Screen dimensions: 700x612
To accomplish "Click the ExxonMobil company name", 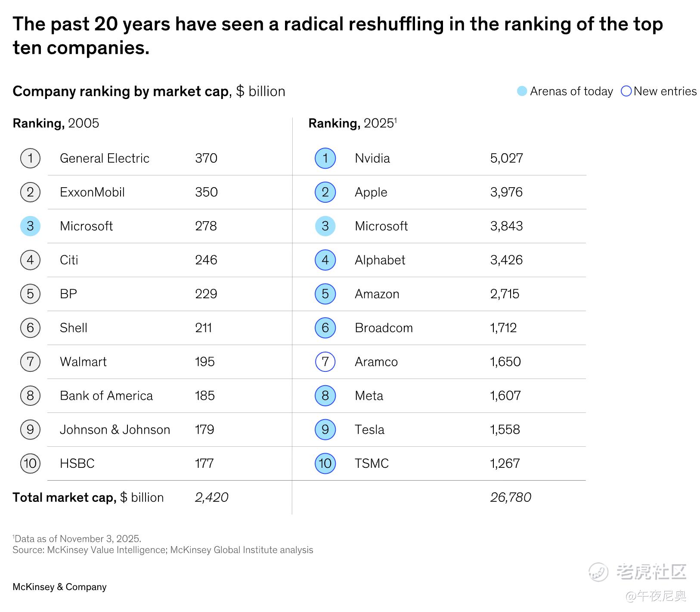I will (x=92, y=192).
